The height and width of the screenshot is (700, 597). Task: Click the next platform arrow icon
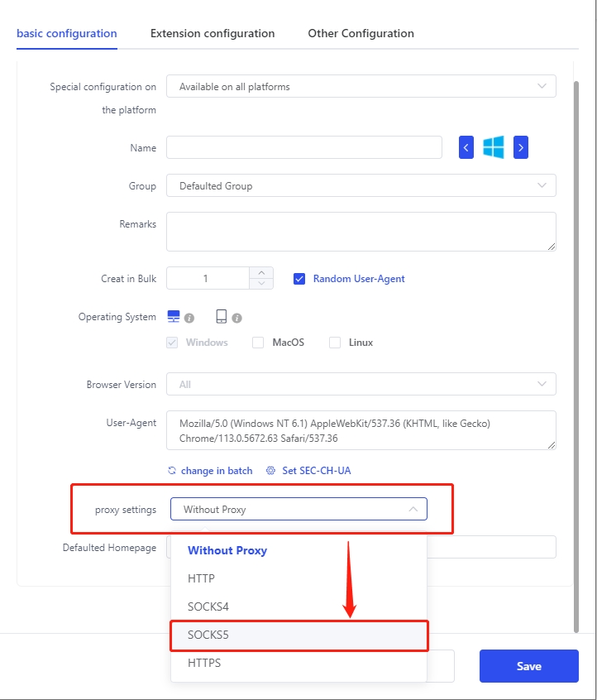[x=520, y=148]
